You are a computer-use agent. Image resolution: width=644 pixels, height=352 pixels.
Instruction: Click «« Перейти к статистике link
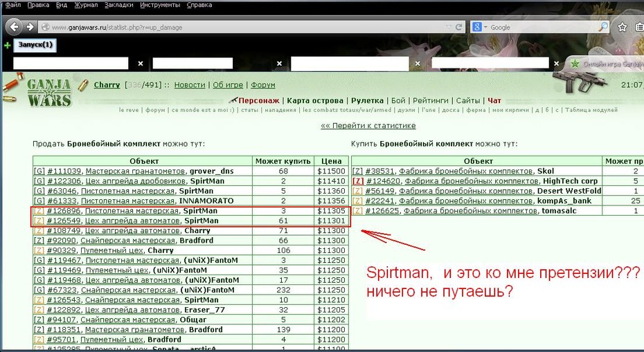368,126
